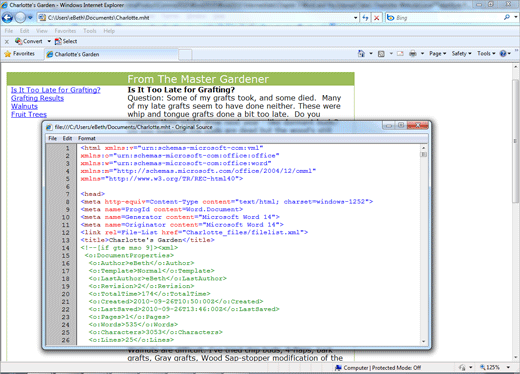Click source line '<o:Revision>2</o:Revision>'

coord(141,286)
